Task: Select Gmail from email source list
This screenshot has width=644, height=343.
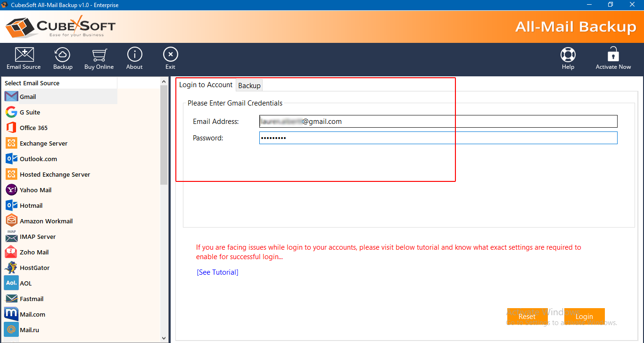Action: point(28,97)
